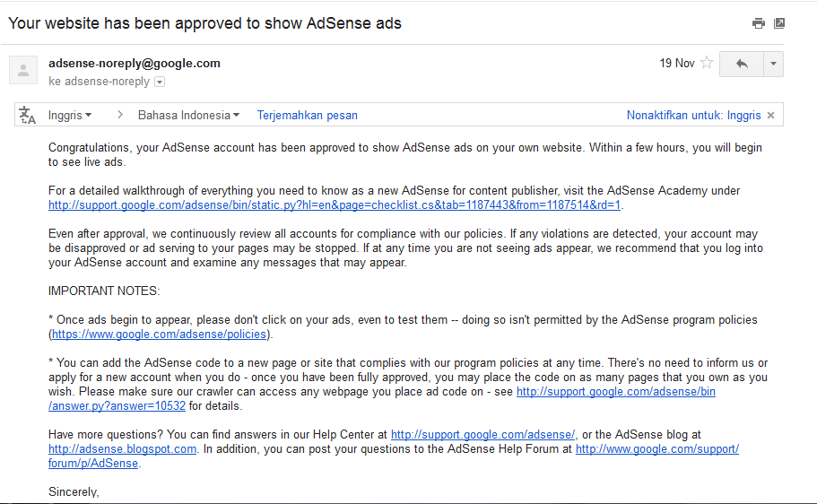The height and width of the screenshot is (504, 817).
Task: Click the arrow between translation languages
Action: point(120,115)
